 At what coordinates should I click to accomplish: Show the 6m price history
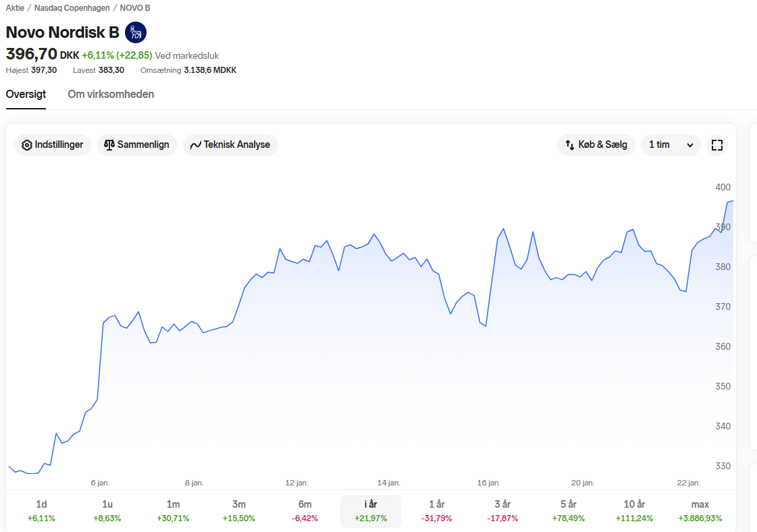click(305, 511)
